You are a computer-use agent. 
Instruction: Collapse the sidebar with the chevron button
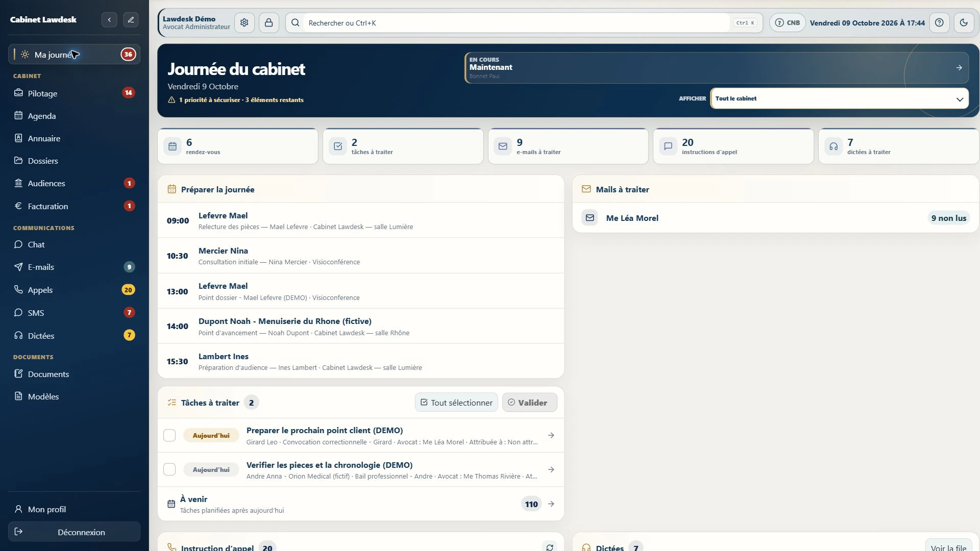click(109, 20)
